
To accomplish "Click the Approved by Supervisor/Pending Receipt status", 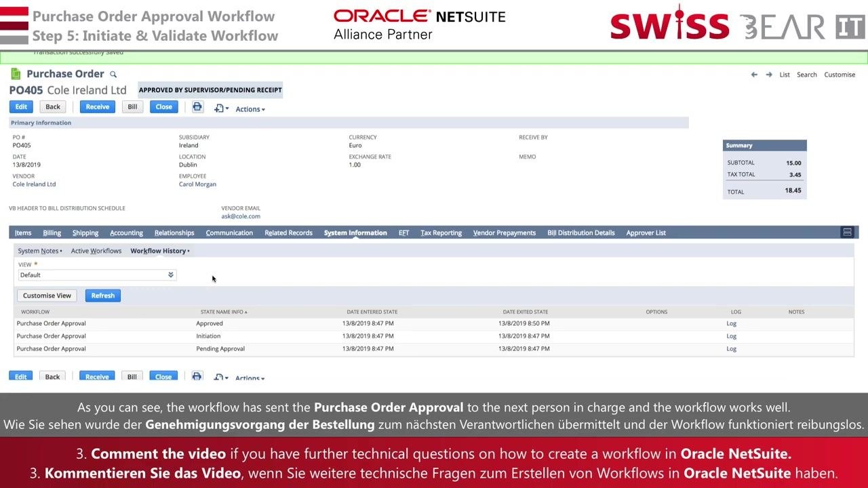I will coord(210,90).
